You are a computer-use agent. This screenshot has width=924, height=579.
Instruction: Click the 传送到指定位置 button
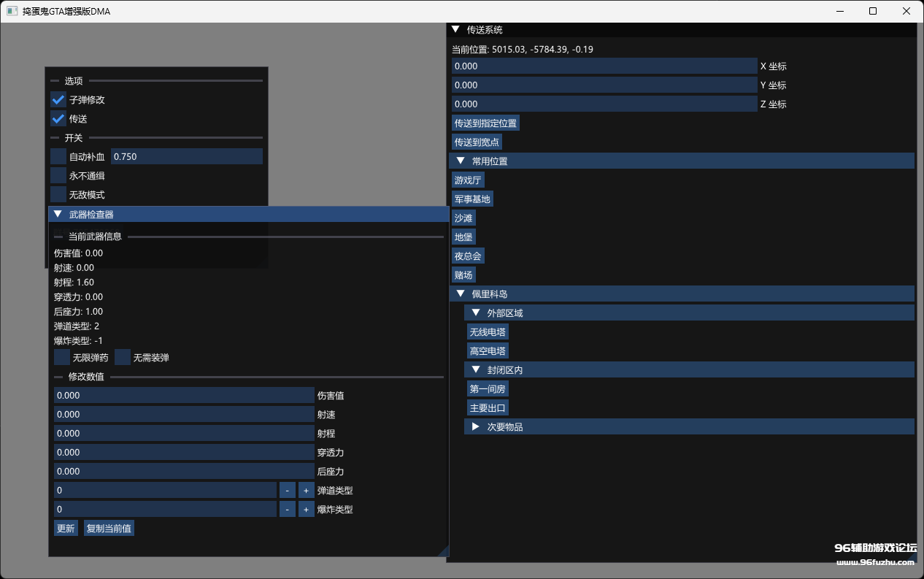click(485, 123)
